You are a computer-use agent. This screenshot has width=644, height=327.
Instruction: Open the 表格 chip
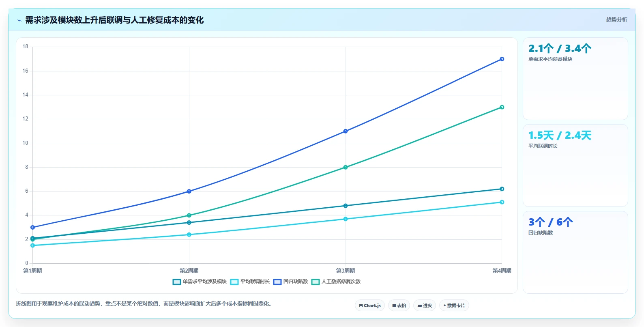coord(399,305)
